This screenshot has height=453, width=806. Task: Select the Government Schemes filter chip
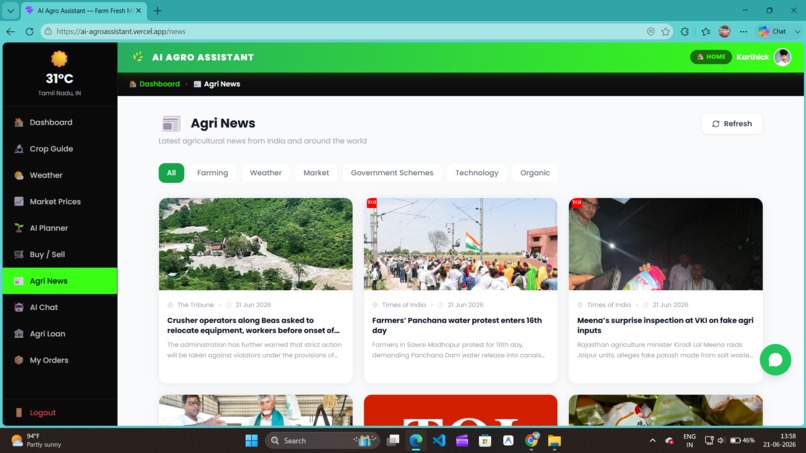tap(392, 173)
